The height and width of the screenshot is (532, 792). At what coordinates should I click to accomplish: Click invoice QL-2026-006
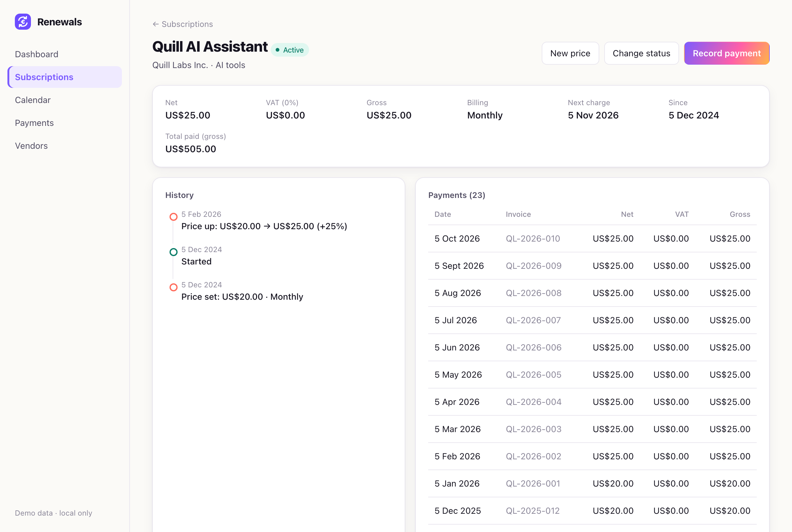coord(533,347)
